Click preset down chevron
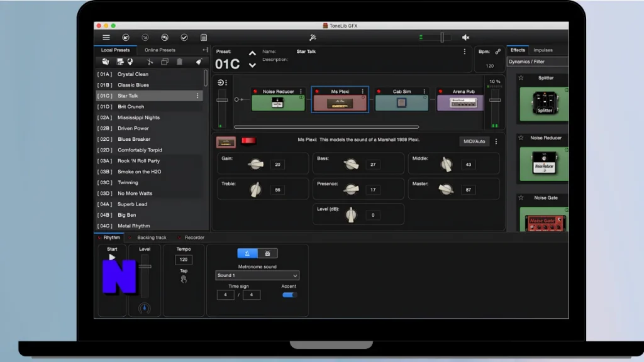 (x=252, y=65)
